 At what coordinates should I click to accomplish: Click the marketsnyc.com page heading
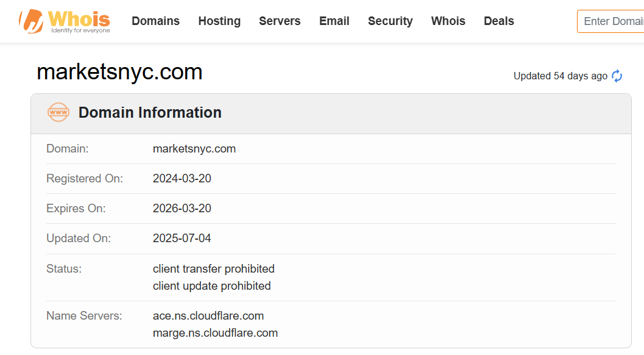point(119,73)
